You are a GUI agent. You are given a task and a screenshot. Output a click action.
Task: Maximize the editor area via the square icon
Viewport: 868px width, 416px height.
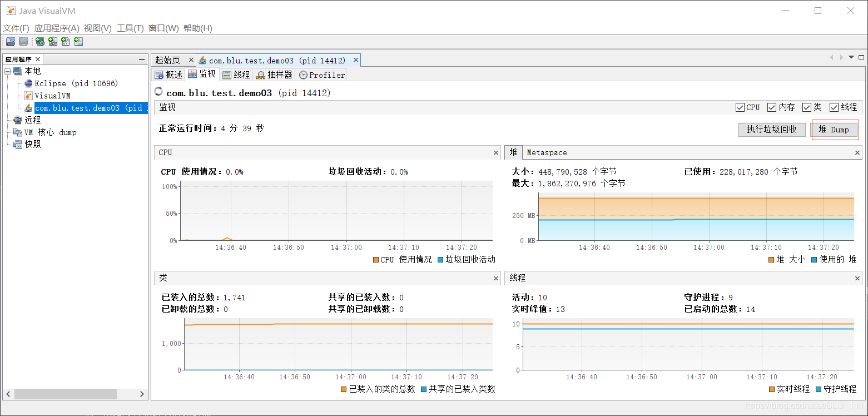[861, 57]
